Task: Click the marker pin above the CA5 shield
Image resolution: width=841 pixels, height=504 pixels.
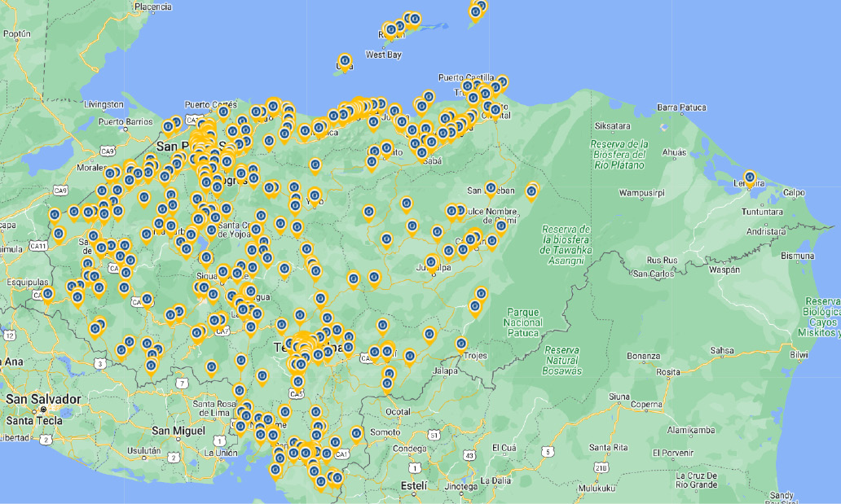Action: (x=298, y=381)
